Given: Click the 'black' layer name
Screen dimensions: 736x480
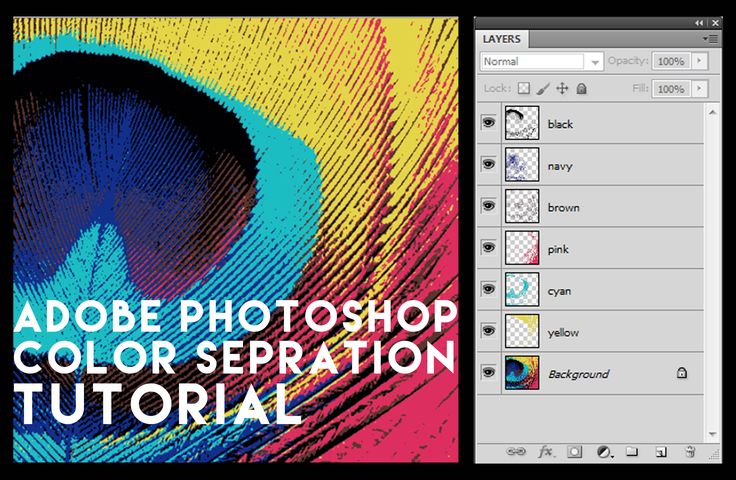Looking at the screenshot, I should pyautogui.click(x=560, y=124).
